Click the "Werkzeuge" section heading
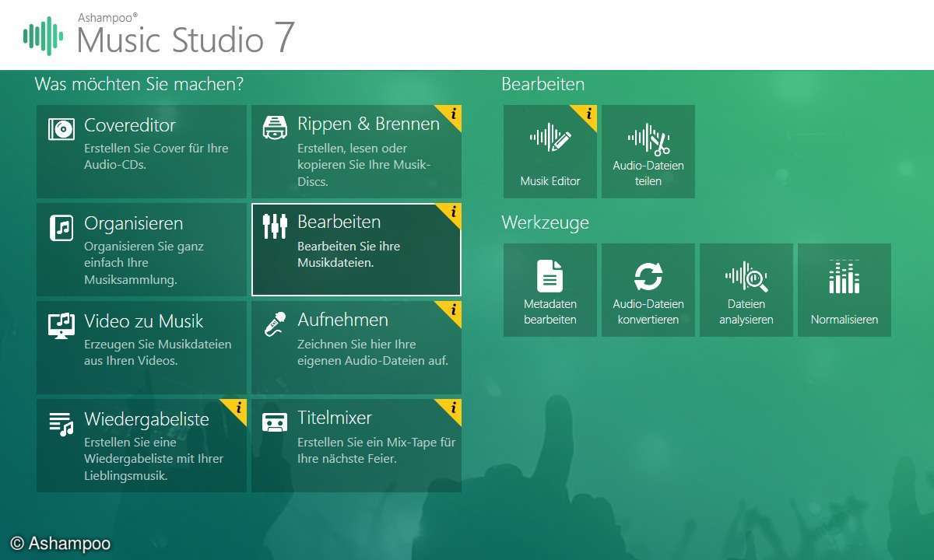 [x=545, y=222]
